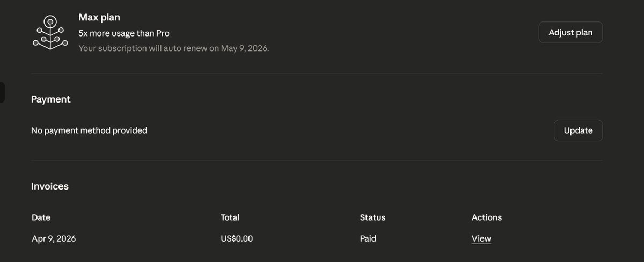Screen dimensions: 644x262
Task: Click the Max plan sprout icon
Action: click(49, 33)
